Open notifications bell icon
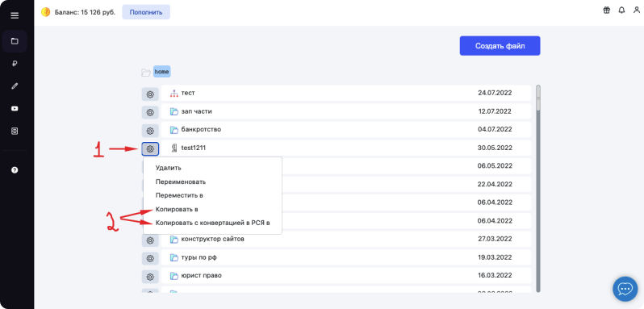644x309 pixels. point(622,10)
